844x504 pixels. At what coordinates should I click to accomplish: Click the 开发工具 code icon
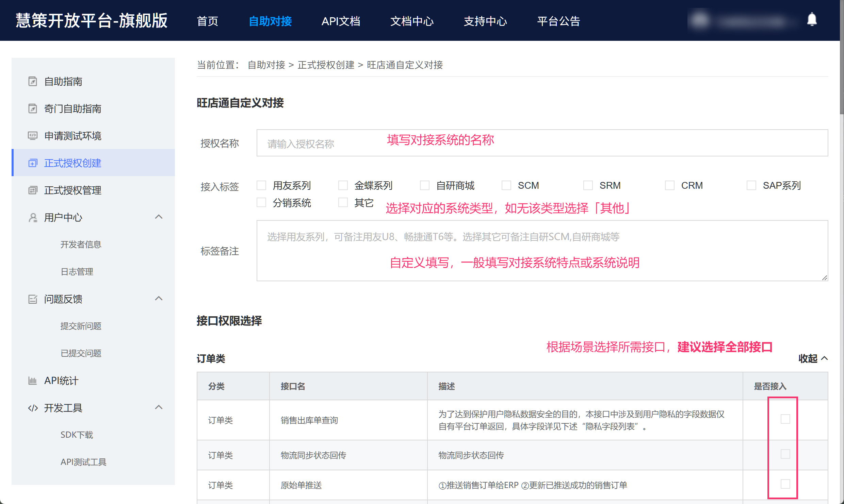33,408
